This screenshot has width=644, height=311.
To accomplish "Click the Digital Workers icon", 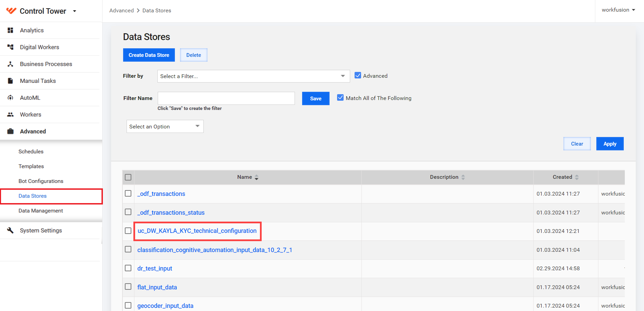I will pyautogui.click(x=10, y=47).
